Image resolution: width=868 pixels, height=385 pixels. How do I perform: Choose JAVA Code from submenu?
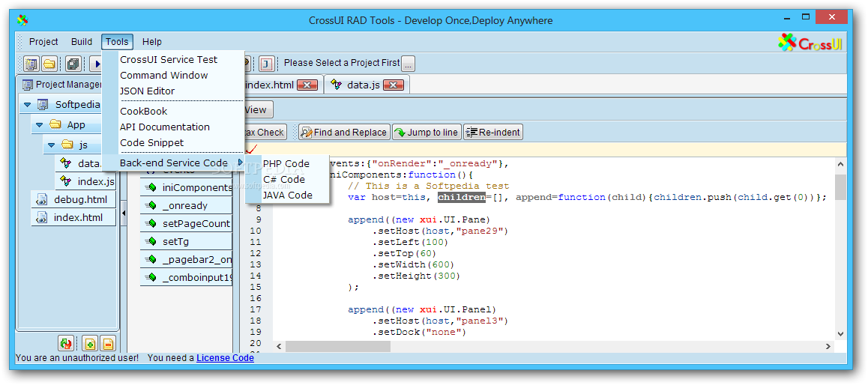[x=288, y=195]
